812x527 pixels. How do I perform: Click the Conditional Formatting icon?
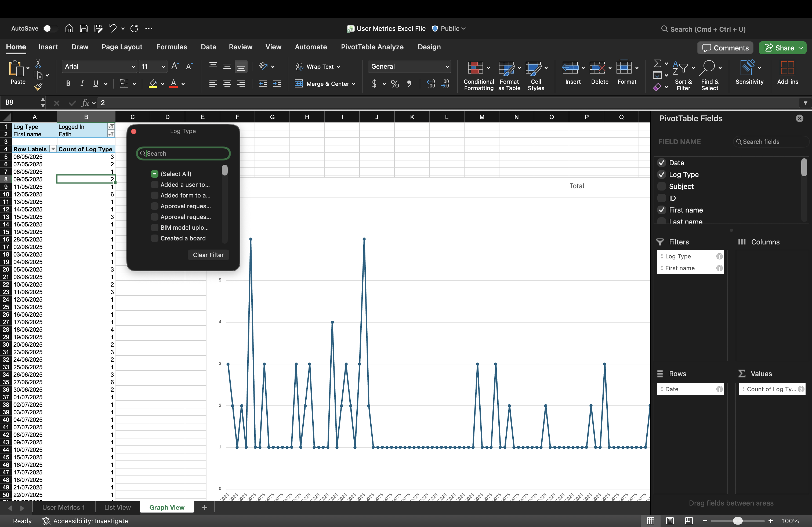coord(475,68)
